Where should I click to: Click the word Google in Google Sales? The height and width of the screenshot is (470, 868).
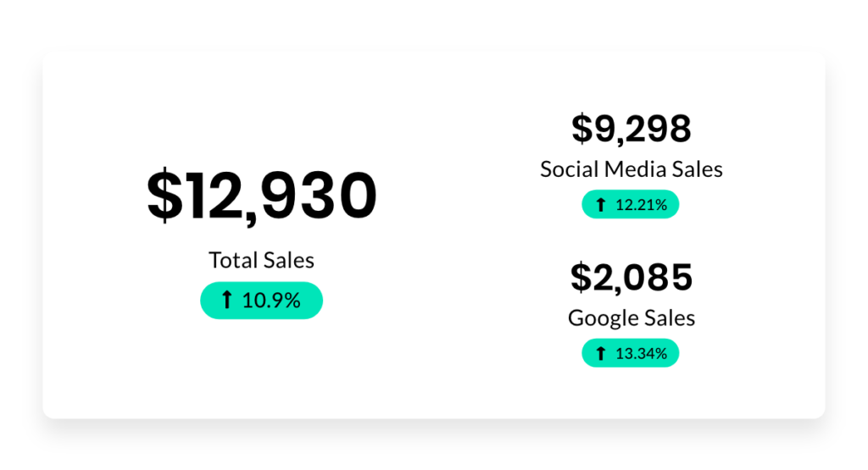(599, 319)
